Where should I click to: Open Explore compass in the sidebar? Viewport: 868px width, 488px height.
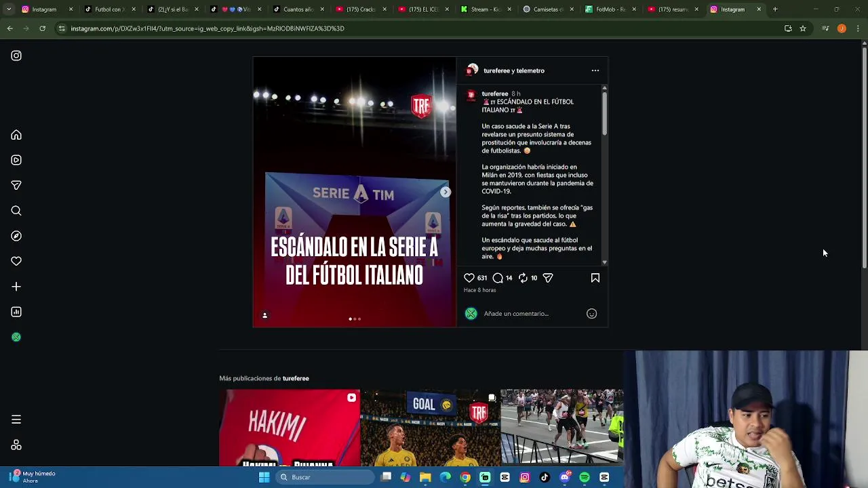(16, 236)
